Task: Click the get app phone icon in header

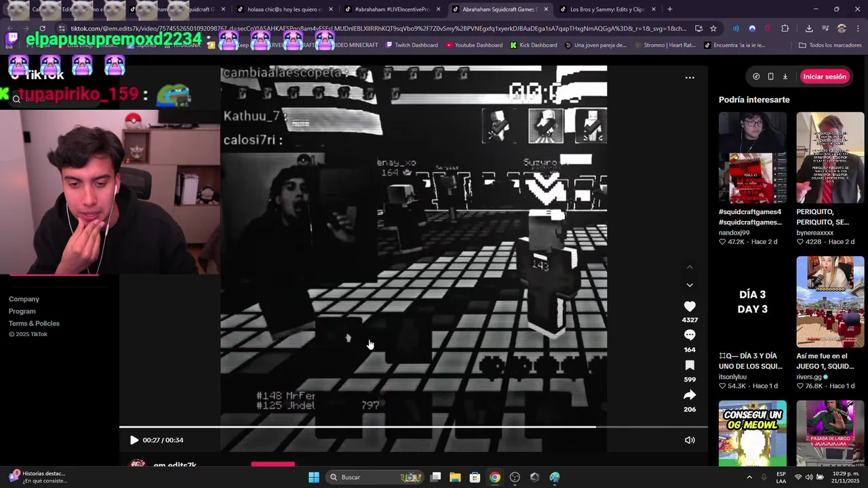Action: click(770, 77)
